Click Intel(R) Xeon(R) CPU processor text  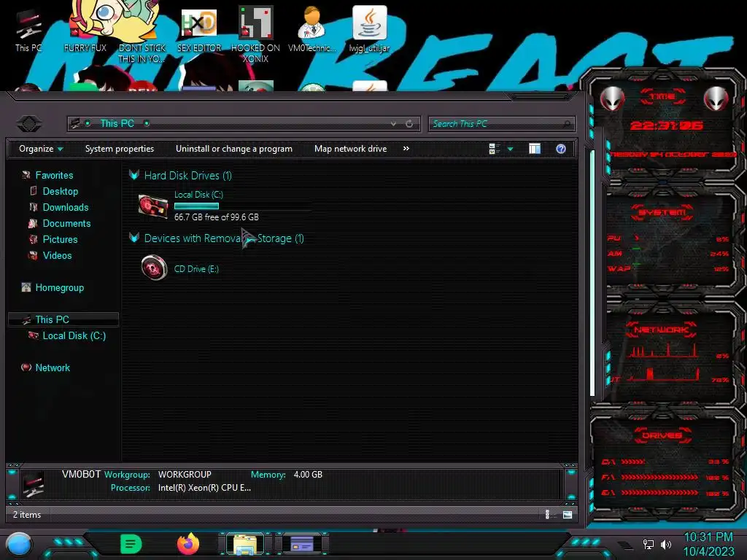[x=204, y=488]
